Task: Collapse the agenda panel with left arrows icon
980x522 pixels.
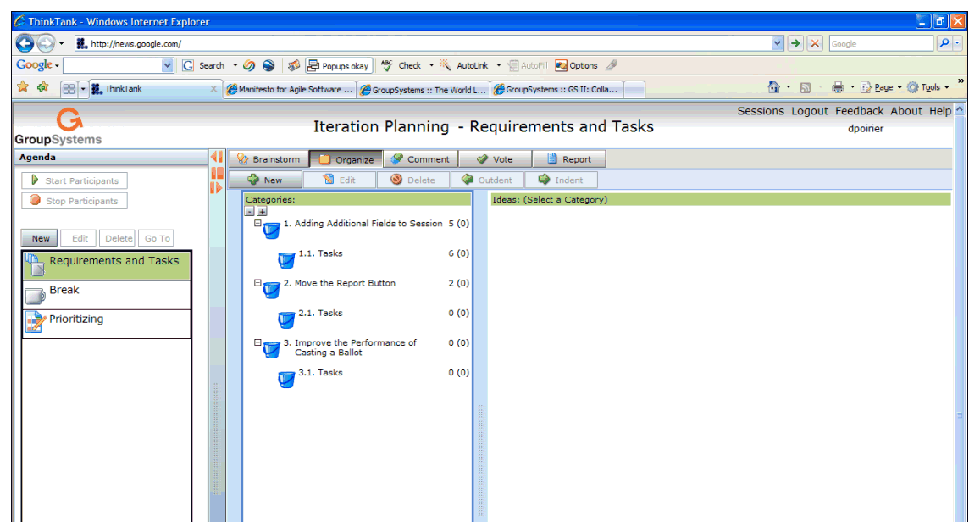Action: [x=216, y=157]
